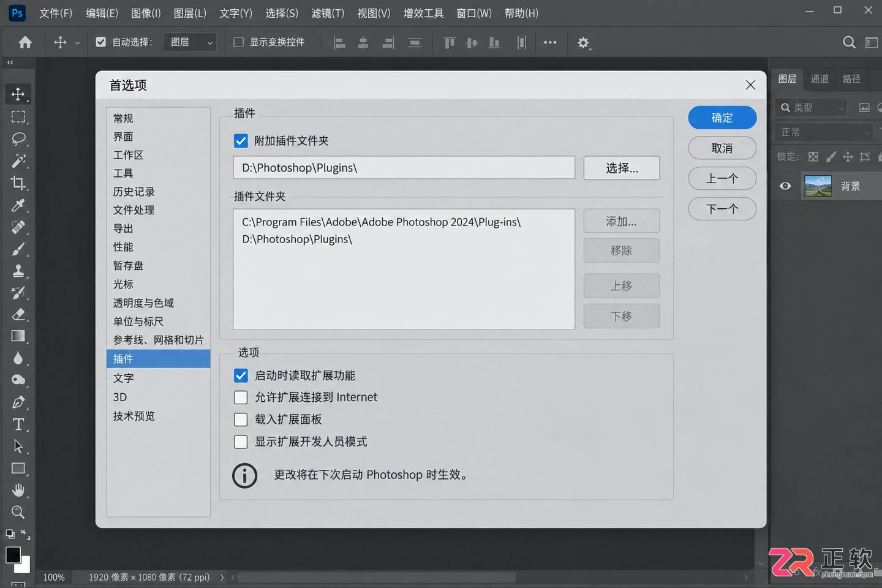The width and height of the screenshot is (882, 588).
Task: Uncheck 启动时读取扩展功能 checkbox
Action: click(241, 375)
